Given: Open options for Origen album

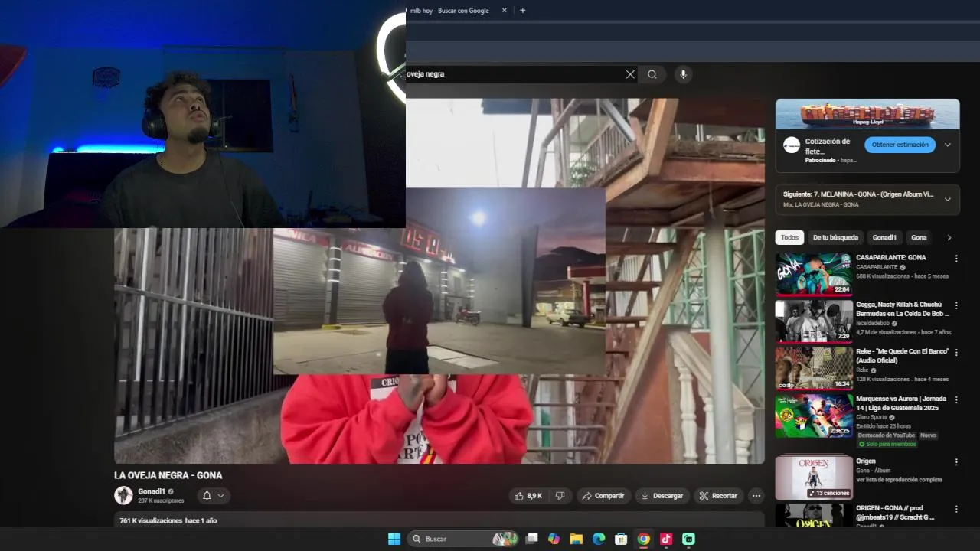Looking at the screenshot, I should click(956, 462).
